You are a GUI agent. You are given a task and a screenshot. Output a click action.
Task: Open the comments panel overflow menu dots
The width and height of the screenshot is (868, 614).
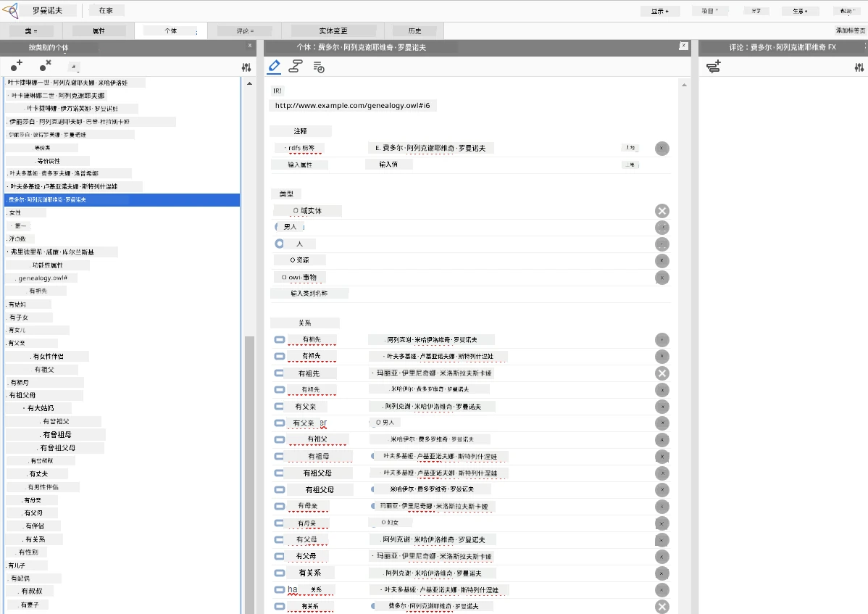(865, 47)
